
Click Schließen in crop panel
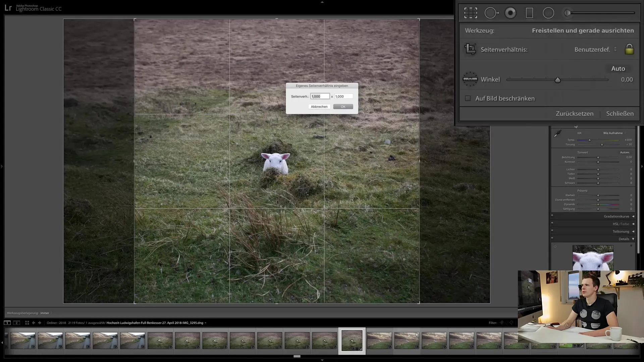coord(620,113)
